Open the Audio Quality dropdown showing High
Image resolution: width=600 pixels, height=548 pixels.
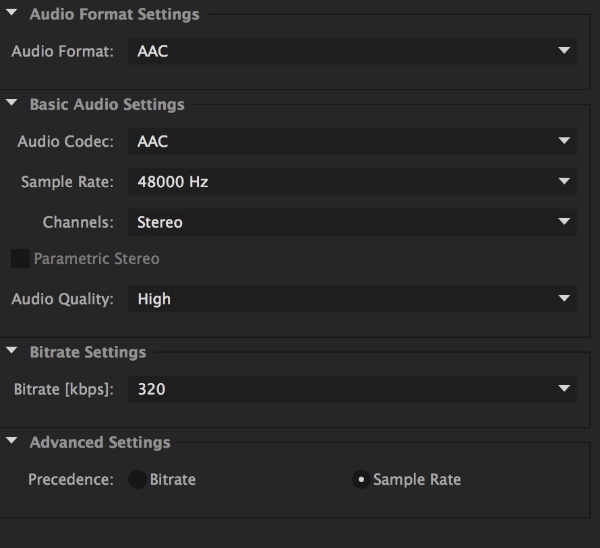(352, 299)
